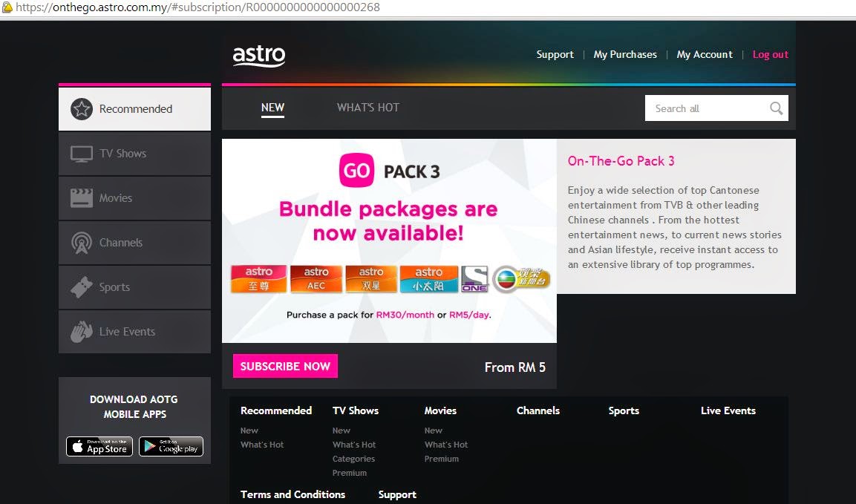Click the TVB entertainment news channel logo
The width and height of the screenshot is (856, 504).
click(x=521, y=279)
